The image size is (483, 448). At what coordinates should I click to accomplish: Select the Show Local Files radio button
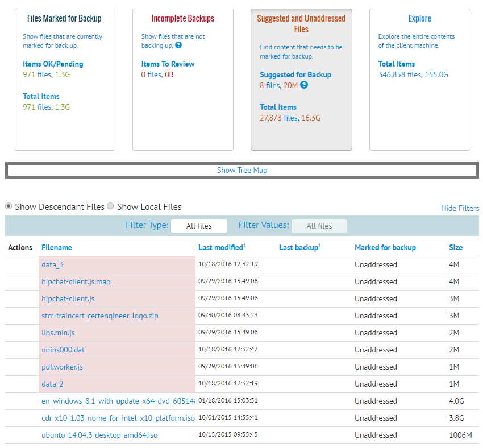pos(110,206)
